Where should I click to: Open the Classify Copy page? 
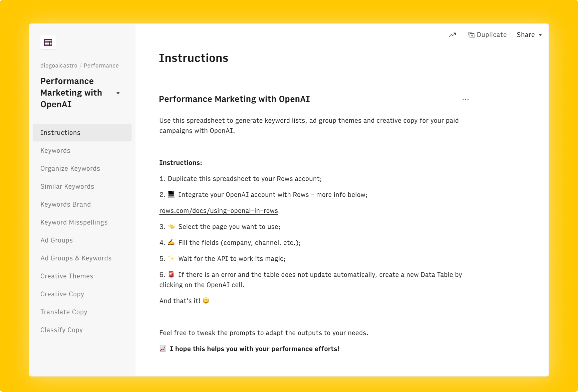61,330
